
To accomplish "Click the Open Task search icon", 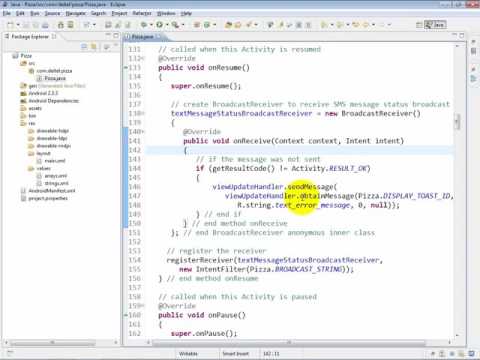I will coord(238,25).
